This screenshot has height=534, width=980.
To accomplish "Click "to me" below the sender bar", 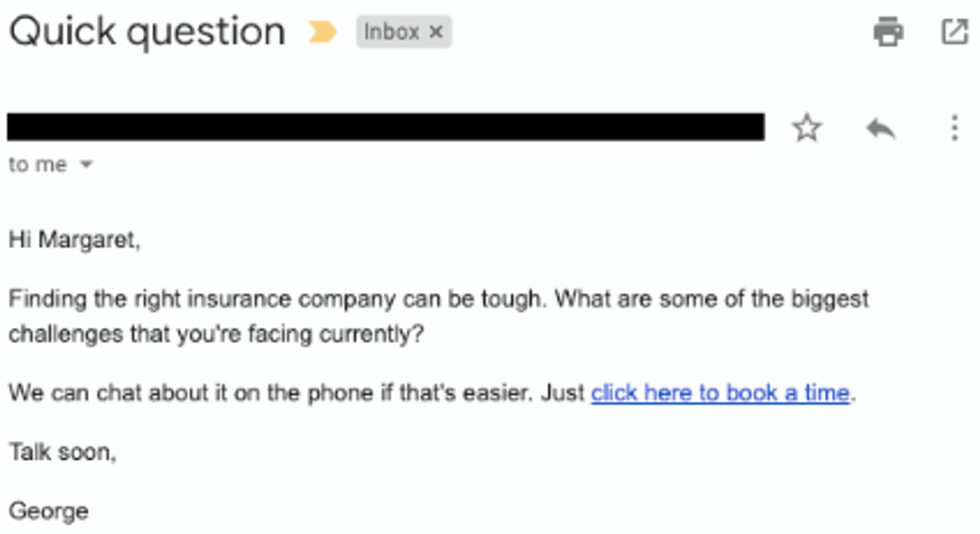I will click(37, 164).
